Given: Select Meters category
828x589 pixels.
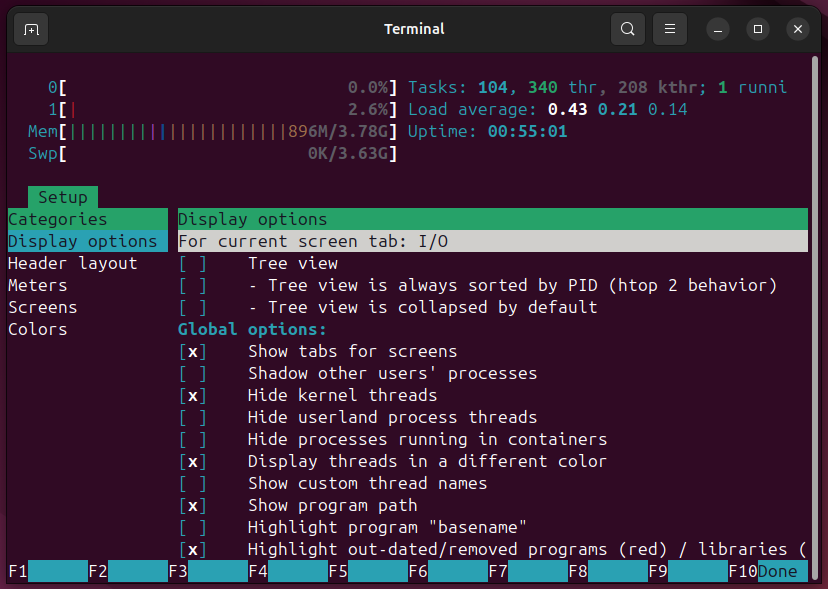Looking at the screenshot, I should (37, 285).
